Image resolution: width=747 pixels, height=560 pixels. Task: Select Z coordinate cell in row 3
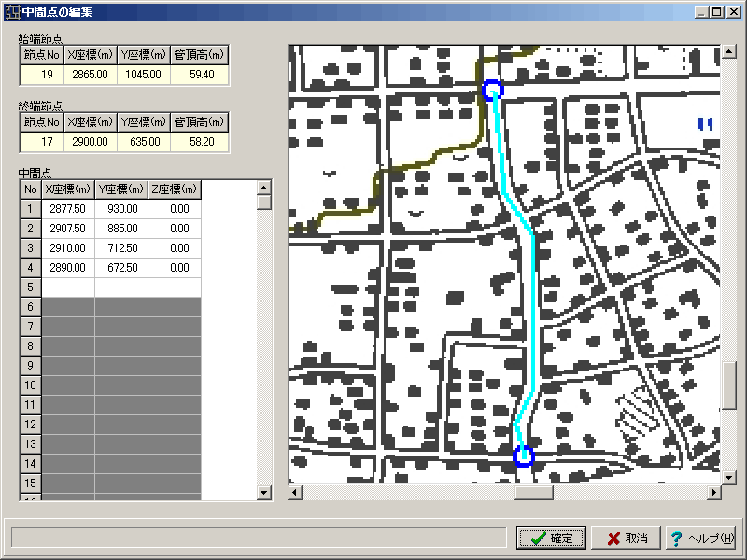click(175, 248)
